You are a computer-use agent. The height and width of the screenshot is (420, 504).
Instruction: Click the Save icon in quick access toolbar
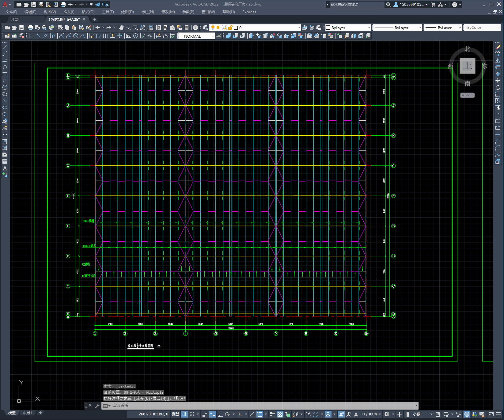click(x=34, y=4)
